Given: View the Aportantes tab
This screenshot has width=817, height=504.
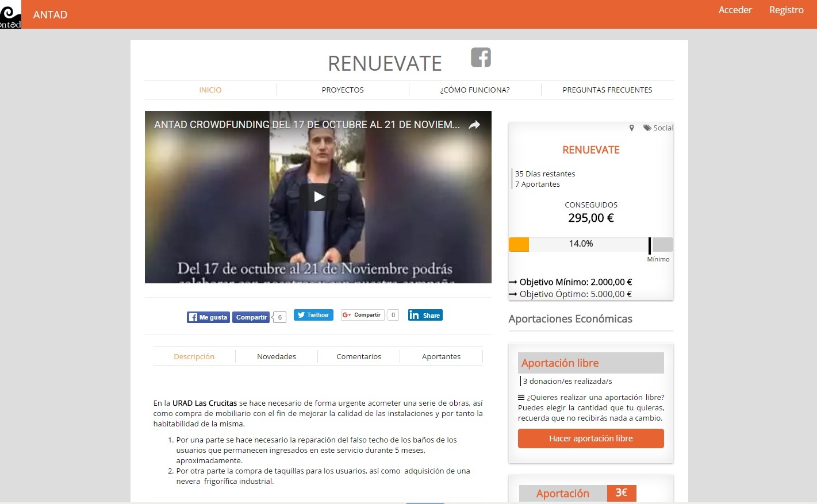Looking at the screenshot, I should click(441, 356).
